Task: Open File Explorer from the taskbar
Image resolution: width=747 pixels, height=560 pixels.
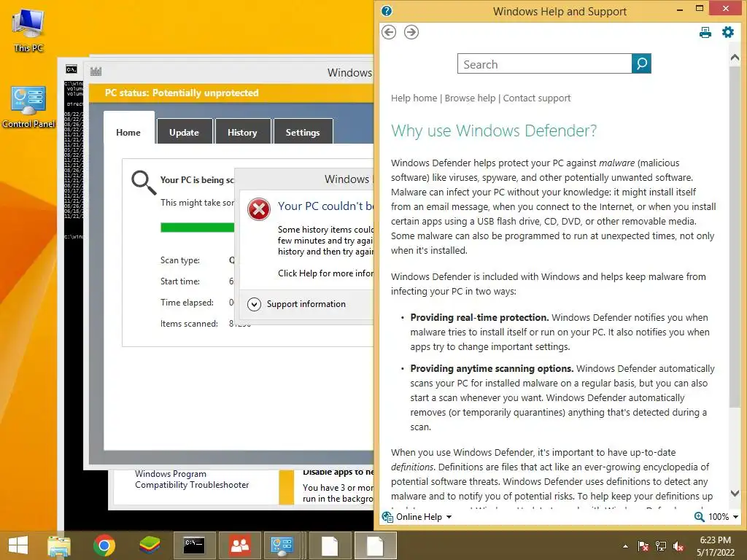Action: pos(59,545)
